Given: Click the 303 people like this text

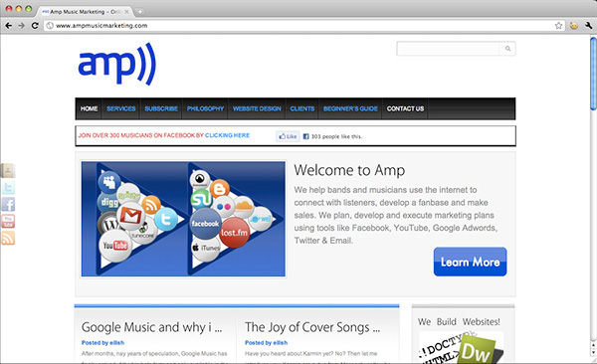Looking at the screenshot, I should coord(336,136).
